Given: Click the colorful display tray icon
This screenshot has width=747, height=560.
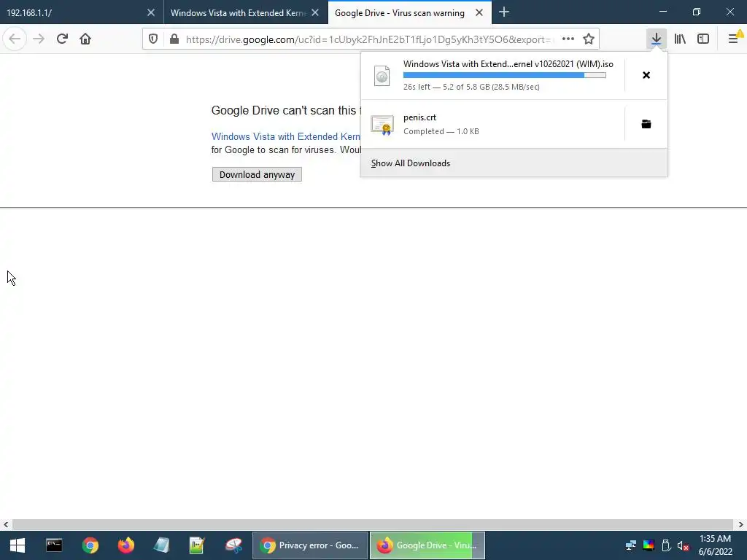Looking at the screenshot, I should [x=649, y=545].
